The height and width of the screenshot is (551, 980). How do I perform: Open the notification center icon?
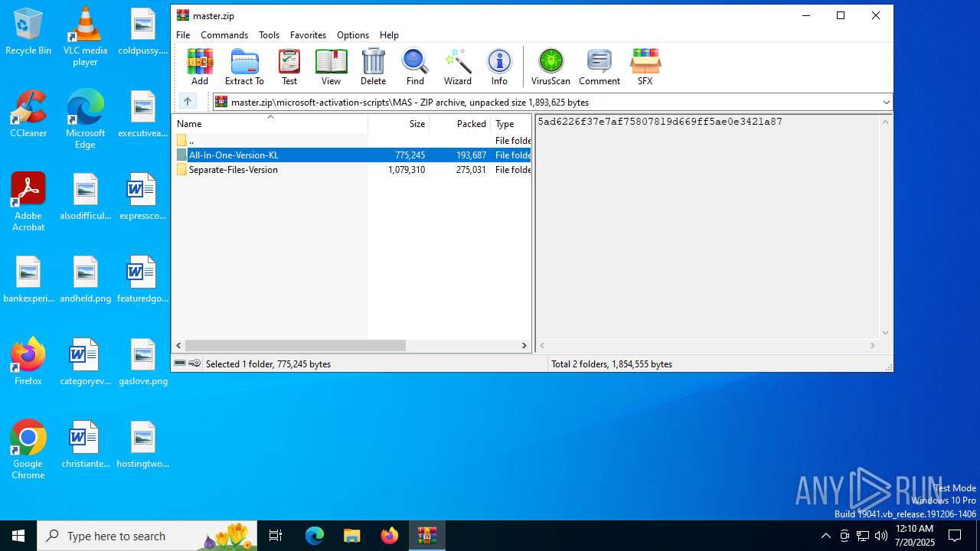coord(955,536)
